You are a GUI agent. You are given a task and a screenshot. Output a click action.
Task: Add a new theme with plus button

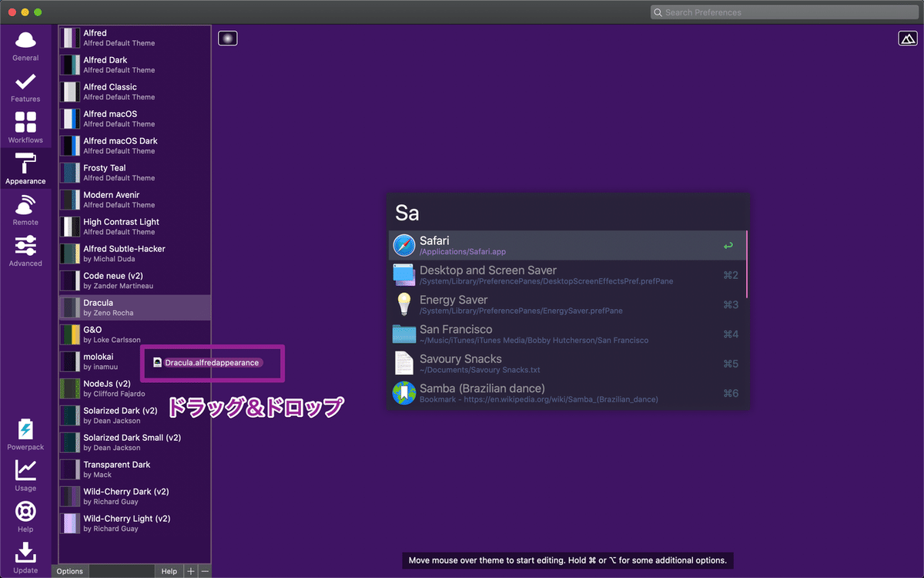pyautogui.click(x=191, y=571)
